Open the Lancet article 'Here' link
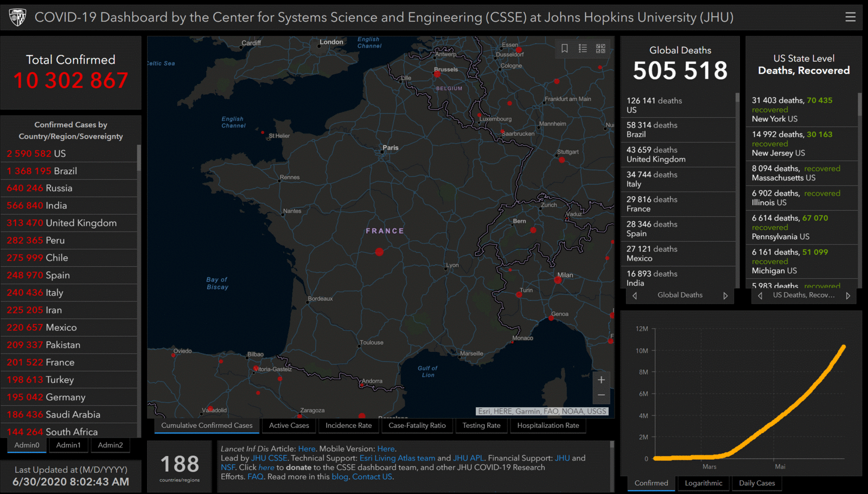Viewport: 868px width, 494px height. [307, 449]
